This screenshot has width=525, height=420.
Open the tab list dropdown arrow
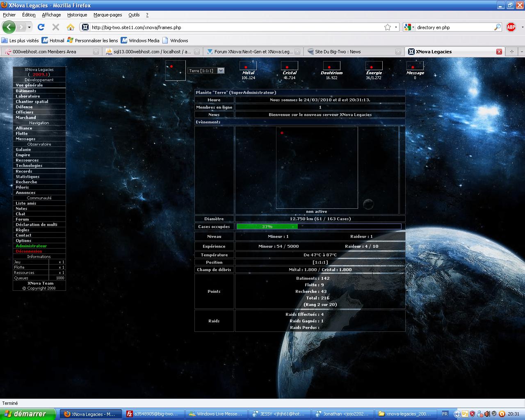tap(521, 52)
